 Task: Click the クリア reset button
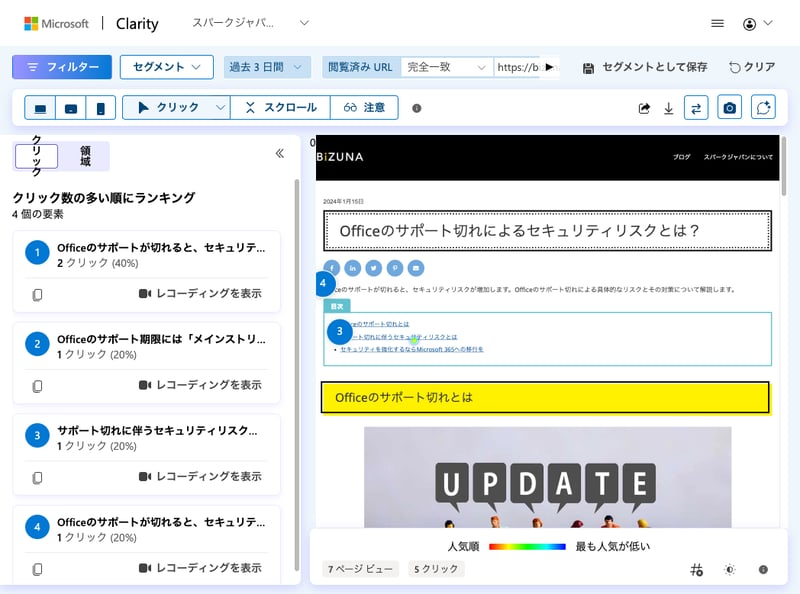(752, 67)
